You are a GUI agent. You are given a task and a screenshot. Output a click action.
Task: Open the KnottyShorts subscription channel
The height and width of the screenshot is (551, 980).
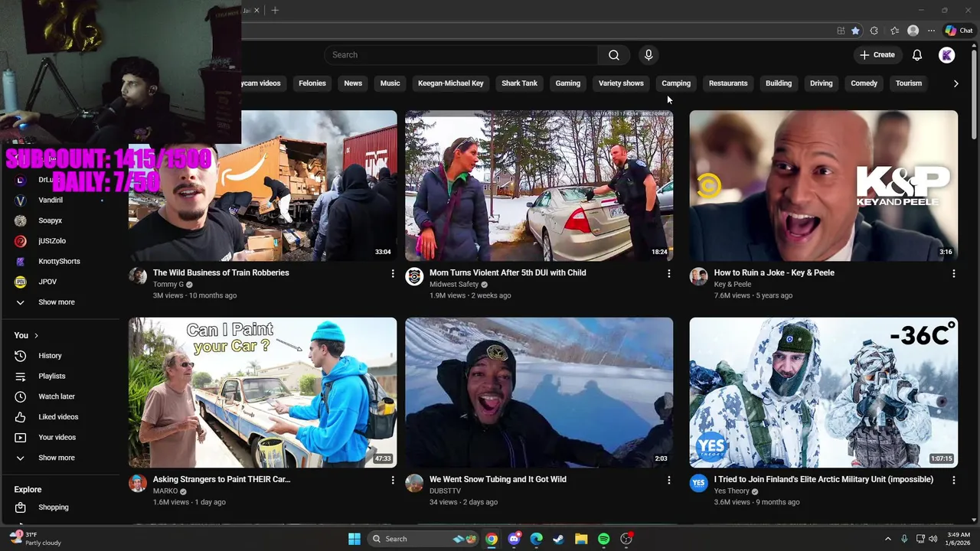[x=60, y=261]
